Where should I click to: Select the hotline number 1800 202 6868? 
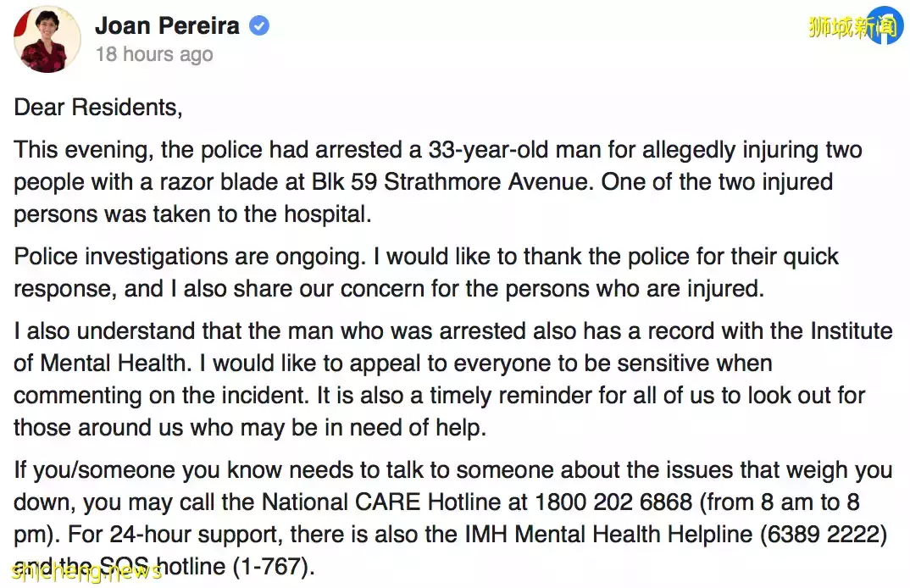tap(613, 502)
